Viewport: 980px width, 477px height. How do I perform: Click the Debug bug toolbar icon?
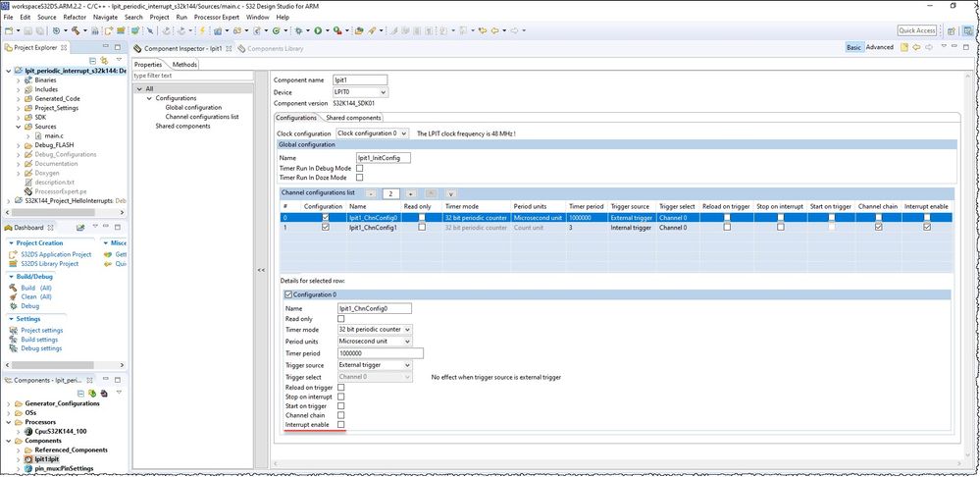pyautogui.click(x=298, y=30)
